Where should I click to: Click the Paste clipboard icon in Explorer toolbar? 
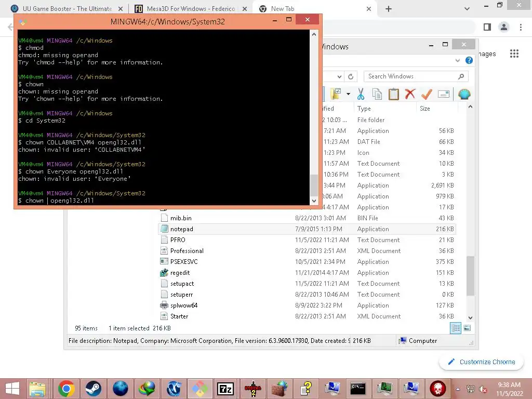tap(394, 94)
